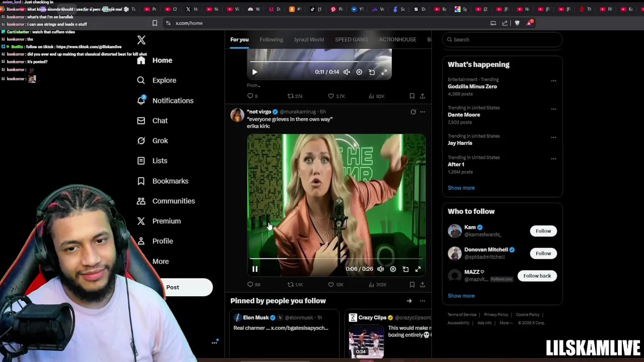Select the For you tab
644x362 pixels.
239,40
